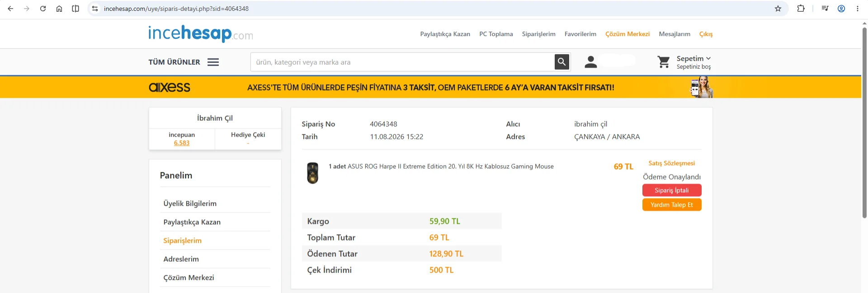Open the browser three-dot menu
The height and width of the screenshot is (293, 868).
point(858,9)
